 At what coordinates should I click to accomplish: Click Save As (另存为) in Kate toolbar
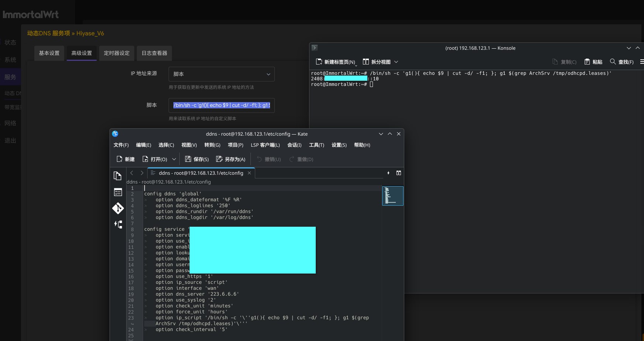231,159
